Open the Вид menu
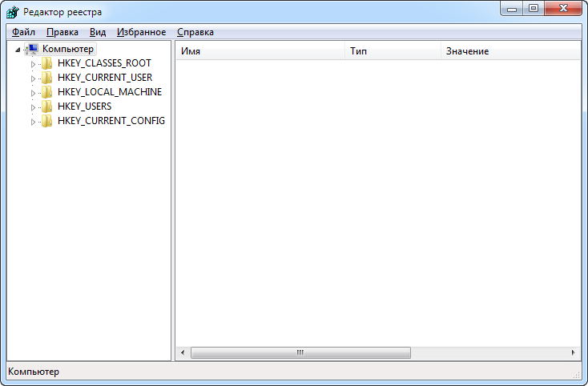Image resolution: width=588 pixels, height=386 pixels. coord(98,32)
